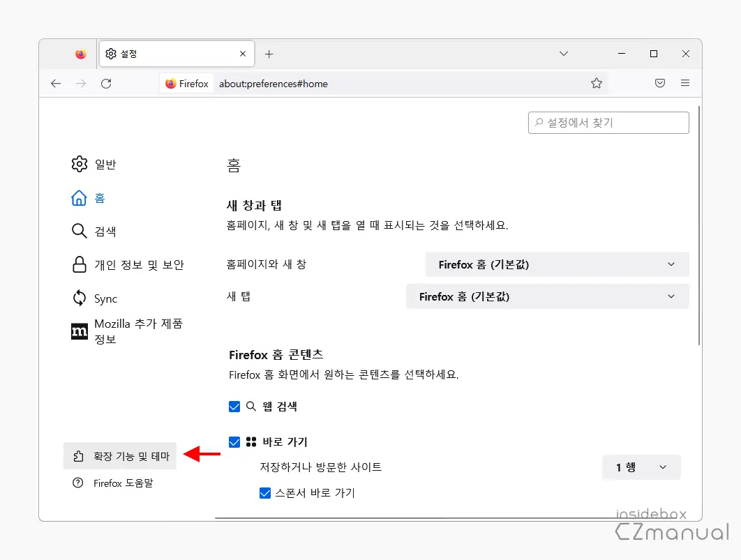
Task: Click the settings page vertical scrollbar
Action: click(x=699, y=226)
